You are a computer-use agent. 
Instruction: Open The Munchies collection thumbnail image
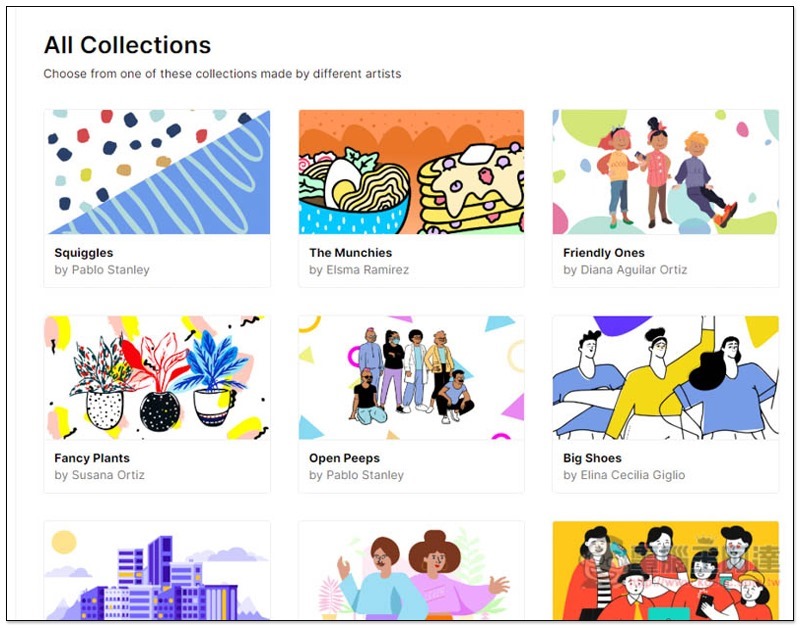(411, 172)
